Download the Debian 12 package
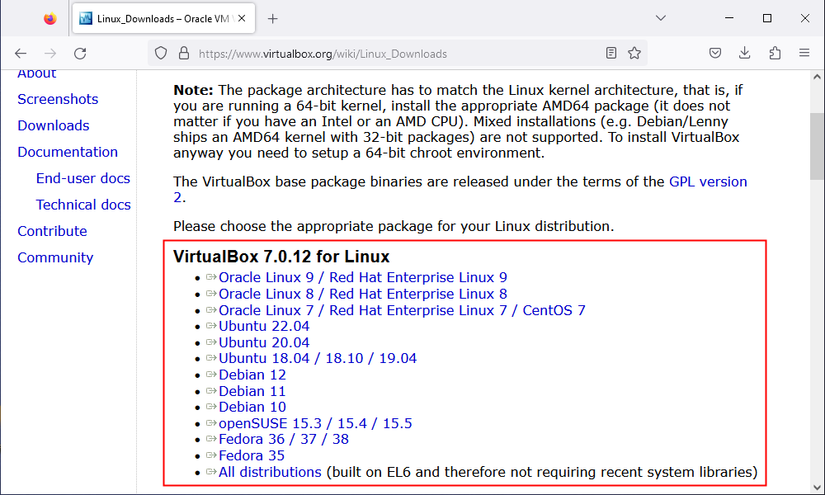Screen dimensions: 825x495 tap(252, 375)
